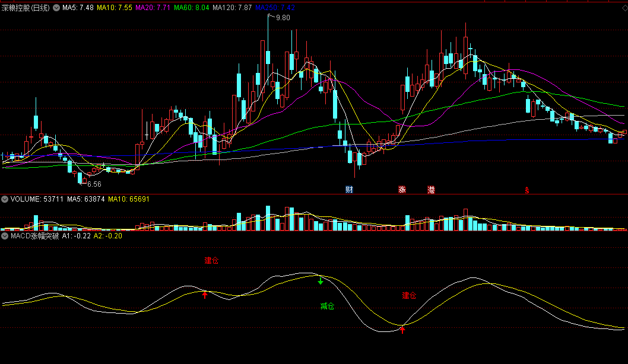The image size is (628, 364).
Task: Select the 深粮控股(日线) title text
Action: click(26, 8)
